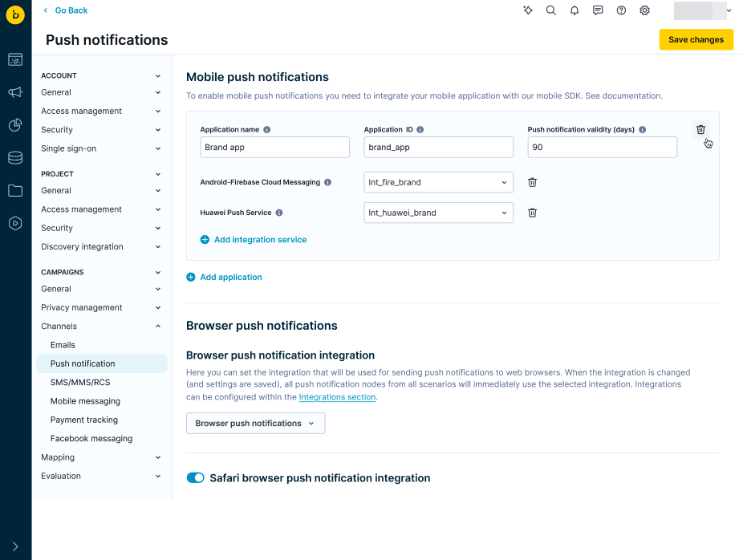The height and width of the screenshot is (560, 743).
Task: Disable Safari browser push notification integration
Action: coord(195,477)
